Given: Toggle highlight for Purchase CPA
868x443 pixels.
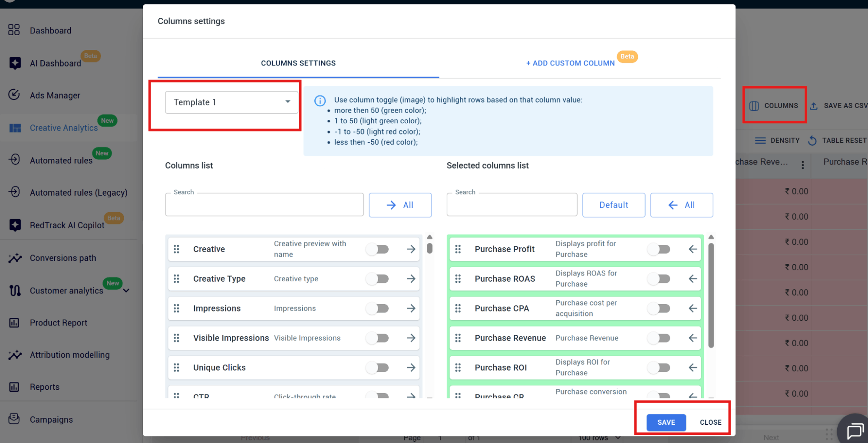Looking at the screenshot, I should [x=659, y=308].
